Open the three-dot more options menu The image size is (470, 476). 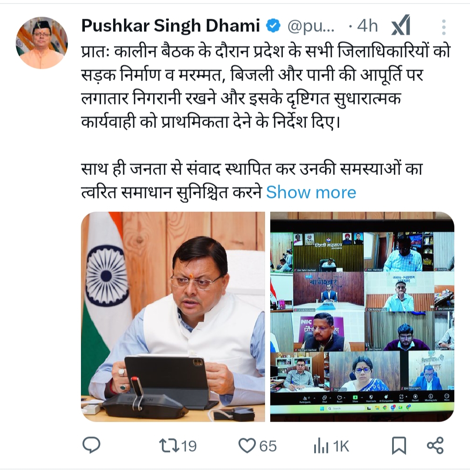point(443,27)
